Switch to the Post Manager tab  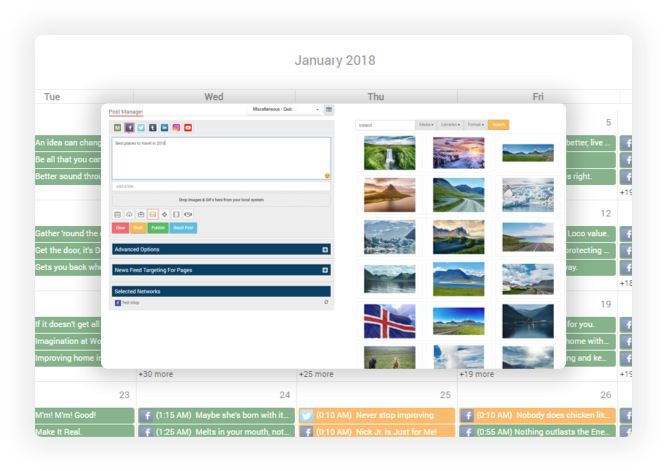click(125, 112)
